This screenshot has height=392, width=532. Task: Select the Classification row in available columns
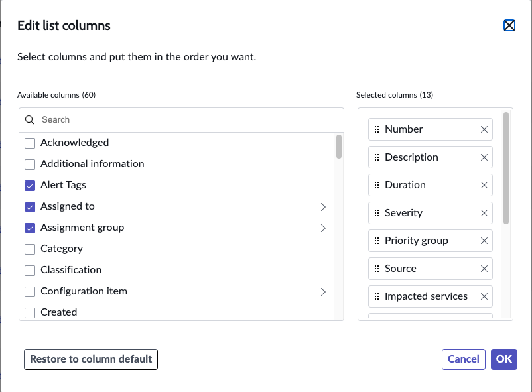pyautogui.click(x=176, y=270)
